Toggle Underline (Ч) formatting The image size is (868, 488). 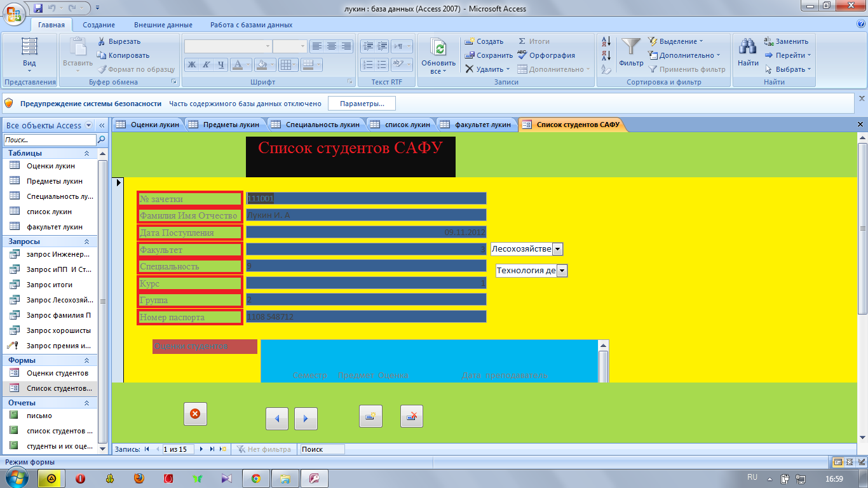pyautogui.click(x=221, y=64)
